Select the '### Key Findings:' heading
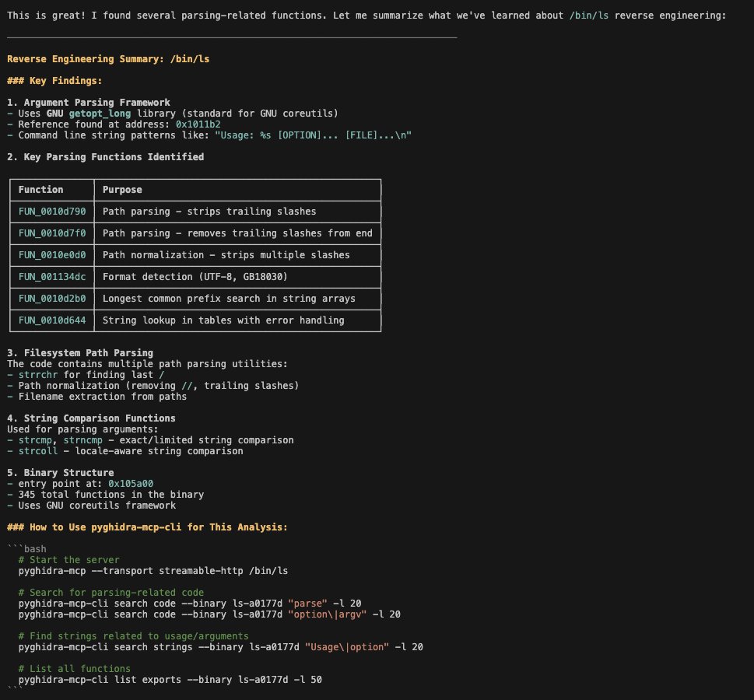Viewport: 754px width, 700px height. tap(54, 81)
